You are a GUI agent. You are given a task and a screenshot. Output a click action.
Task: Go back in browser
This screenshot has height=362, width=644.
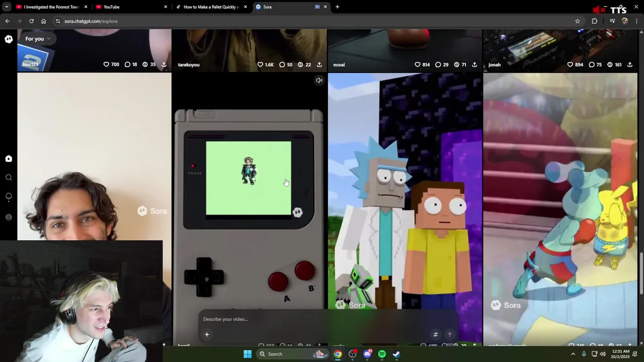(x=7, y=21)
